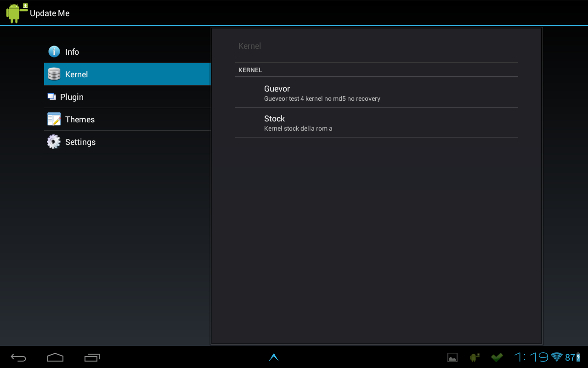Click the Kernel database icon
Image resolution: width=588 pixels, height=368 pixels.
54,74
